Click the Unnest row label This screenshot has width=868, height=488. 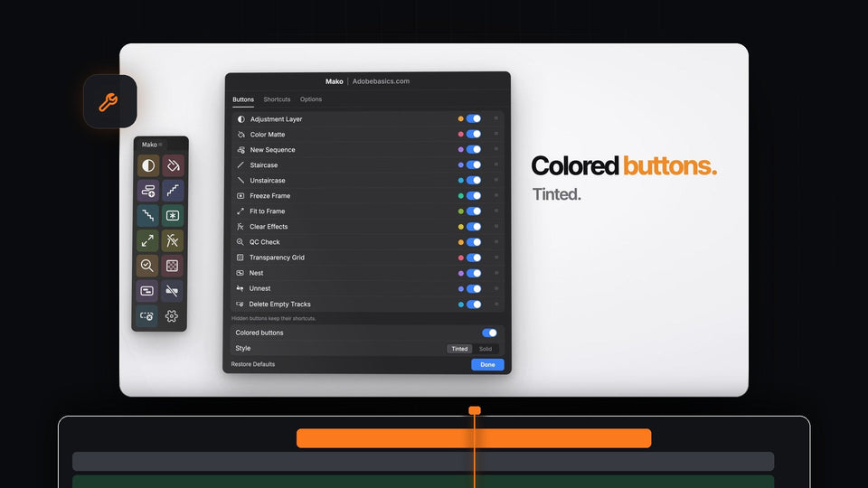coord(259,289)
